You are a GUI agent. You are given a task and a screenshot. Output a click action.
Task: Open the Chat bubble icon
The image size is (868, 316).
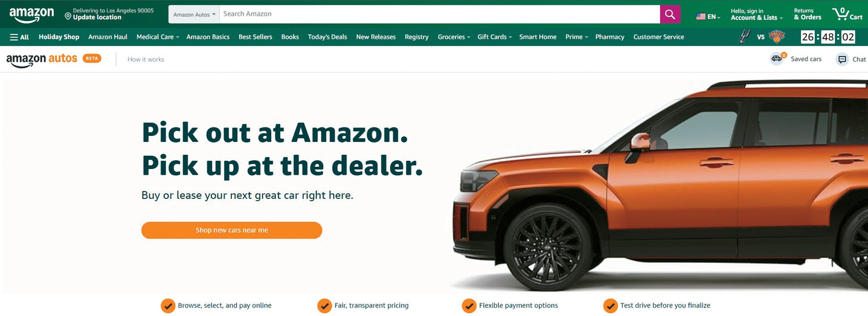tap(842, 59)
